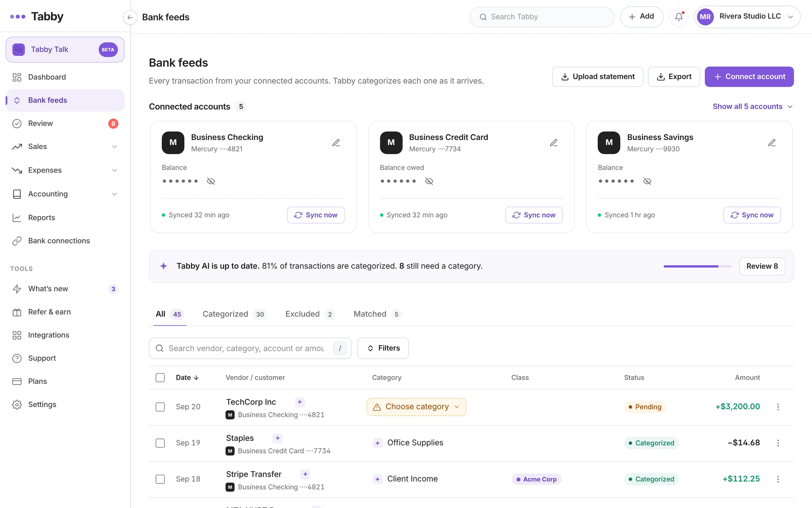
Task: Click the Review 8 button
Action: click(x=762, y=266)
